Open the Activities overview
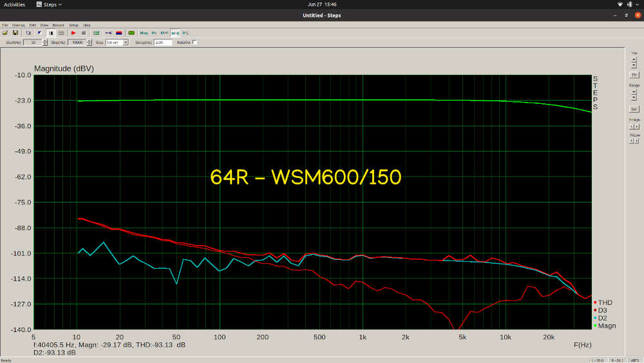 pos(14,5)
